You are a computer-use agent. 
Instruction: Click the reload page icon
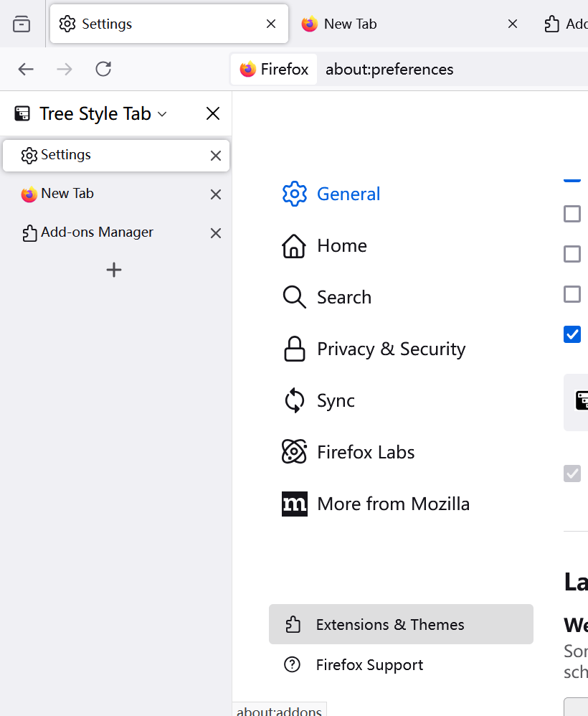coord(103,69)
